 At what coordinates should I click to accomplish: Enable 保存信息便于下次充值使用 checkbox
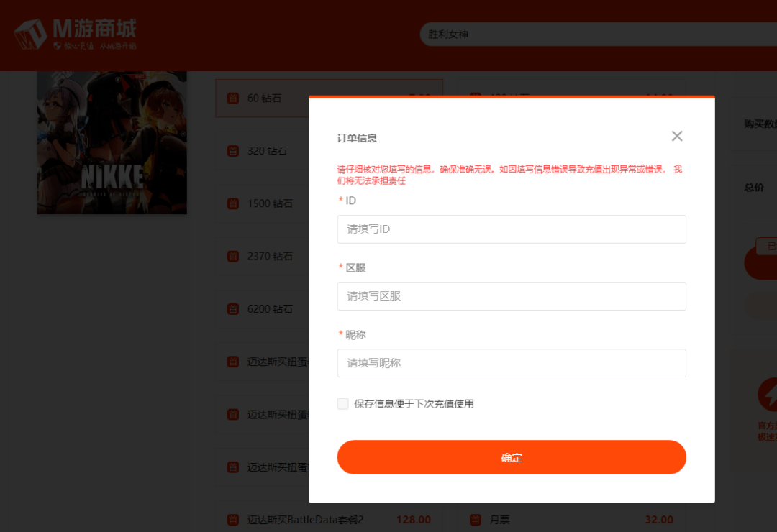point(343,404)
